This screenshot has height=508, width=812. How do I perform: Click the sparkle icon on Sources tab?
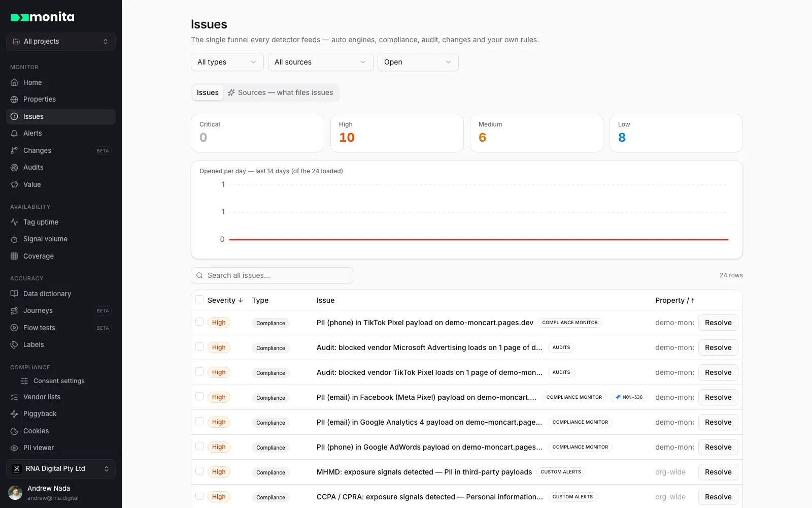click(231, 92)
